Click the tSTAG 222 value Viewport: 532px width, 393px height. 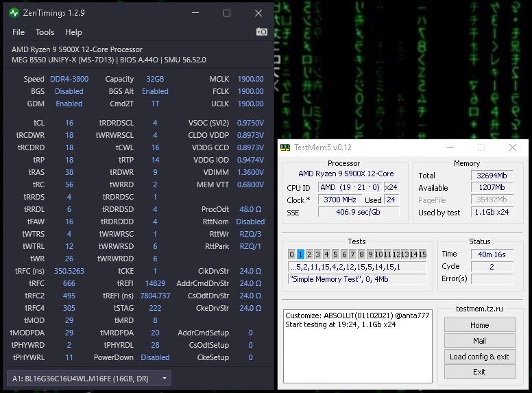click(155, 308)
